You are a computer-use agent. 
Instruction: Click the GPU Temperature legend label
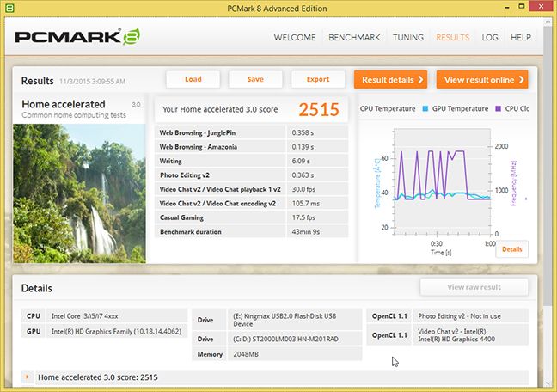[x=460, y=109]
